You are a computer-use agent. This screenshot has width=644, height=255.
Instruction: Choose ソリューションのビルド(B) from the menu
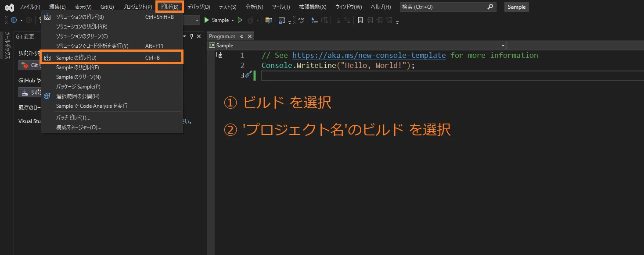112,17
